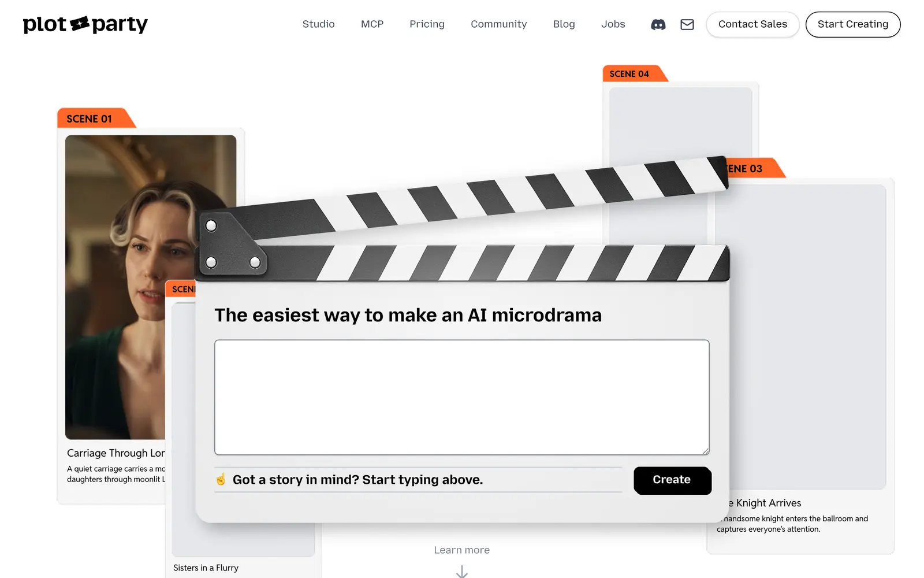Image resolution: width=924 pixels, height=578 pixels.
Task: Open the MCP nav link
Action: 372,24
